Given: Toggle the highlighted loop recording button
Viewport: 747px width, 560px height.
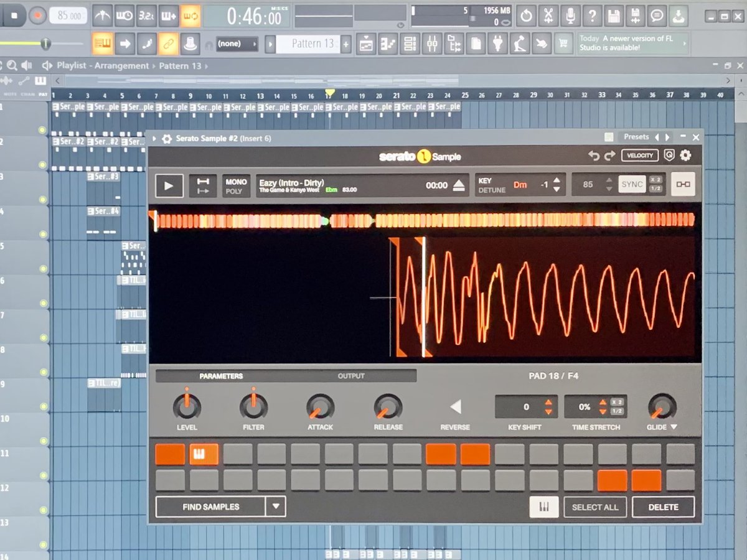Looking at the screenshot, I should (x=190, y=16).
